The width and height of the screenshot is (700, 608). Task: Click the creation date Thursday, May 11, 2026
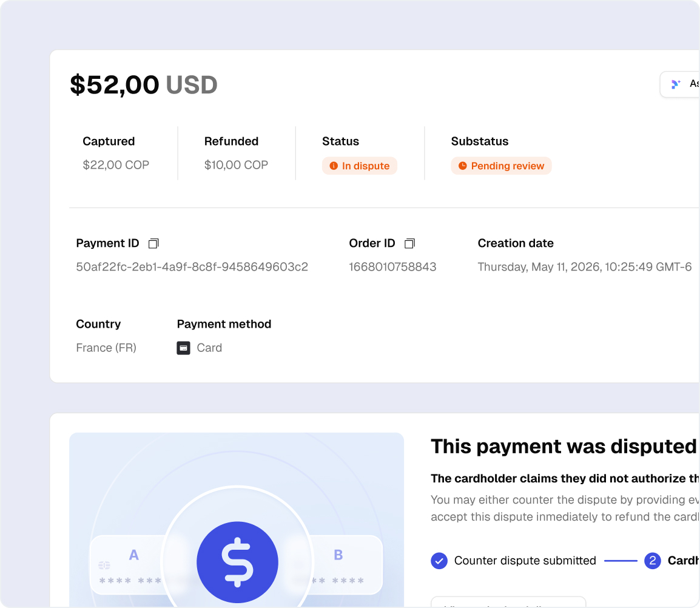click(x=584, y=267)
